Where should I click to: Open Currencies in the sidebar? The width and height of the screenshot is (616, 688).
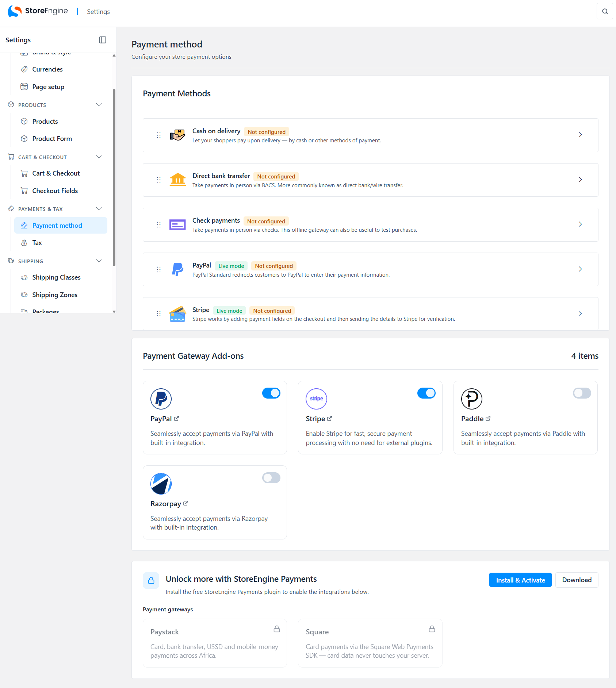(x=61, y=69)
